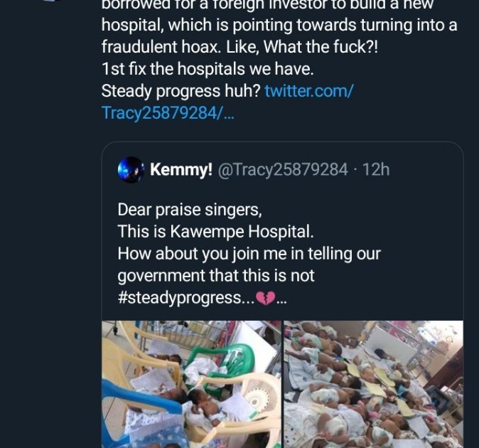Image resolution: width=479 pixels, height=448 pixels.
Task: Open the twitter.com link after 'huh?'
Action: [x=309, y=91]
